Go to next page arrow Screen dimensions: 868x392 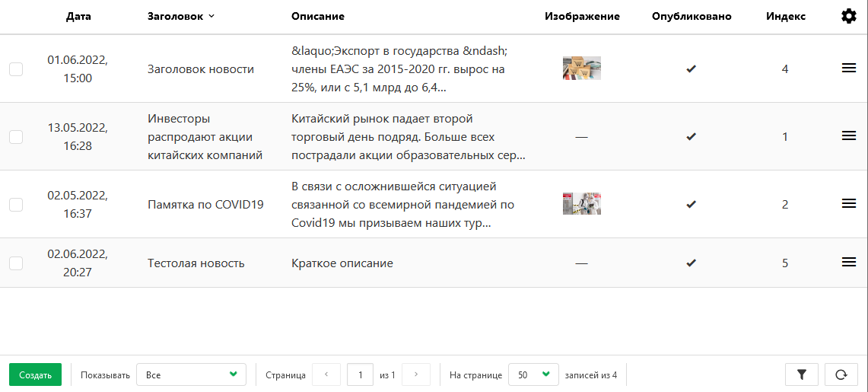(x=416, y=374)
